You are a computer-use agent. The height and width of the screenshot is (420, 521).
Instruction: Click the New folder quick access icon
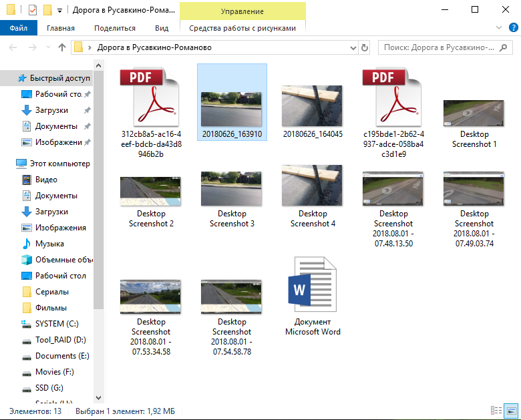[x=47, y=10]
